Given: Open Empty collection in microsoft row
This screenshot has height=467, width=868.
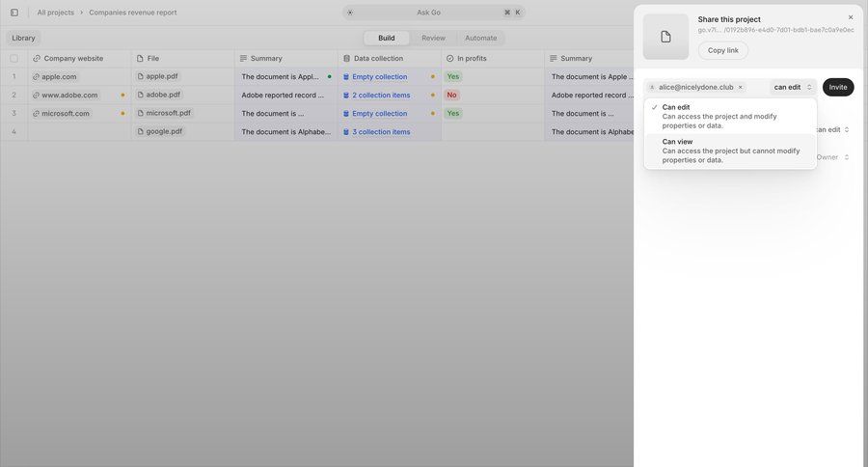Looking at the screenshot, I should pos(375,113).
